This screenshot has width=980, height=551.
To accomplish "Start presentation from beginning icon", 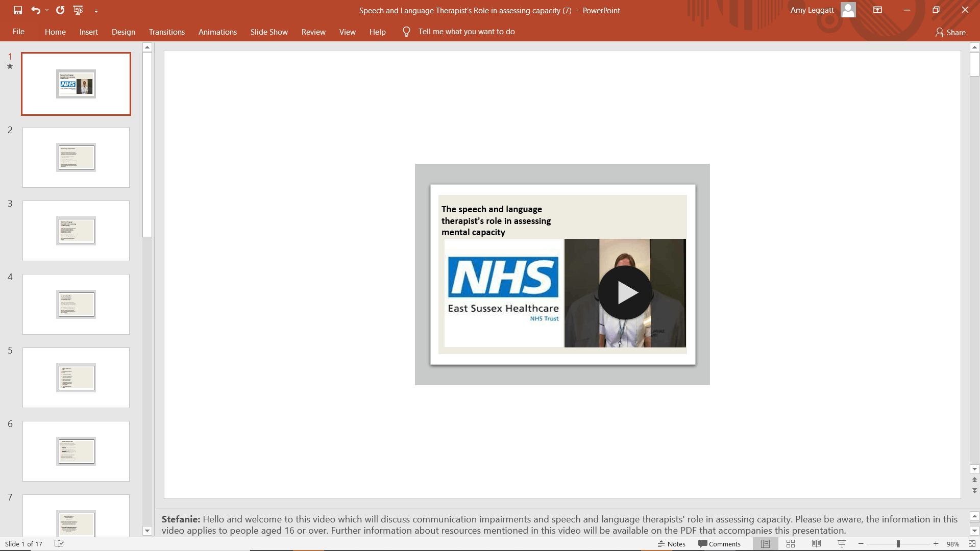I will 78,10.
